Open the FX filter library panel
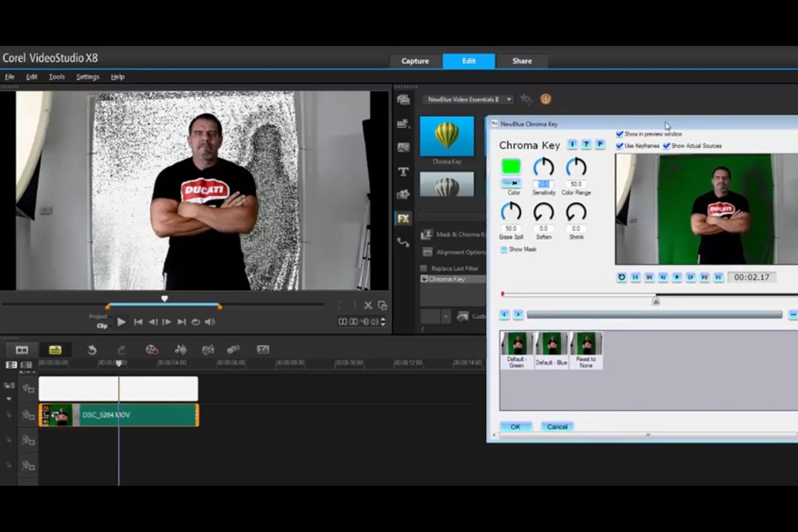 click(x=403, y=218)
